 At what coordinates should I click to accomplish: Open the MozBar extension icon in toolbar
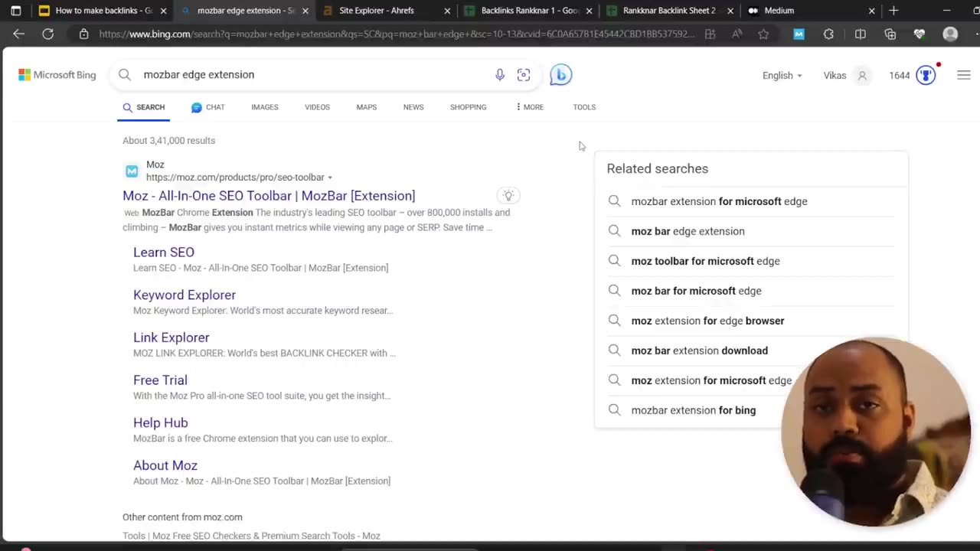[799, 34]
